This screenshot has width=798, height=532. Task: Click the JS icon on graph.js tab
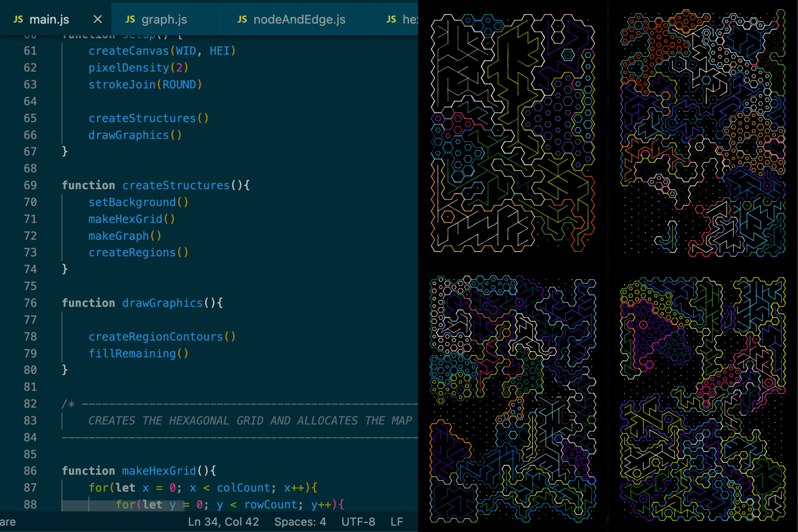coord(130,19)
